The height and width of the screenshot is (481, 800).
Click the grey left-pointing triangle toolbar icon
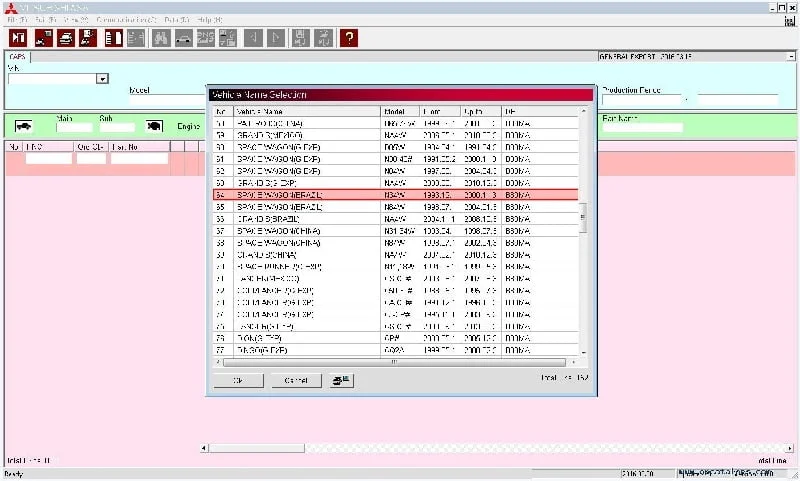[253, 38]
